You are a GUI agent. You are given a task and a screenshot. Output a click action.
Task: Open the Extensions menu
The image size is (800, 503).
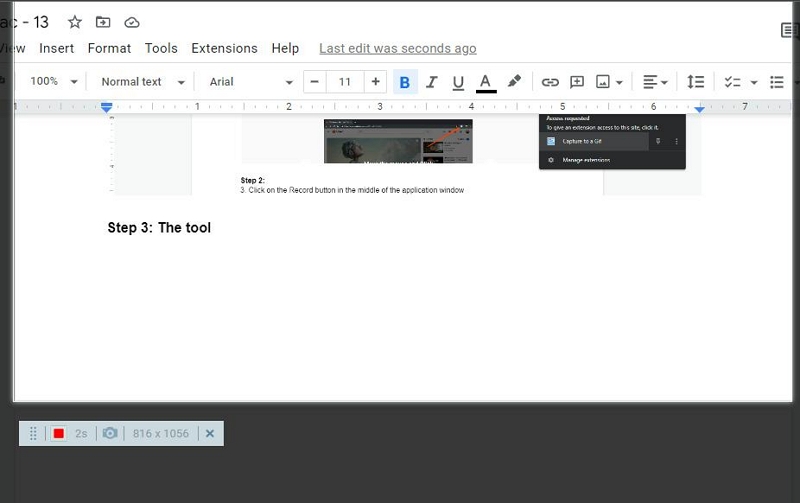[x=224, y=48]
